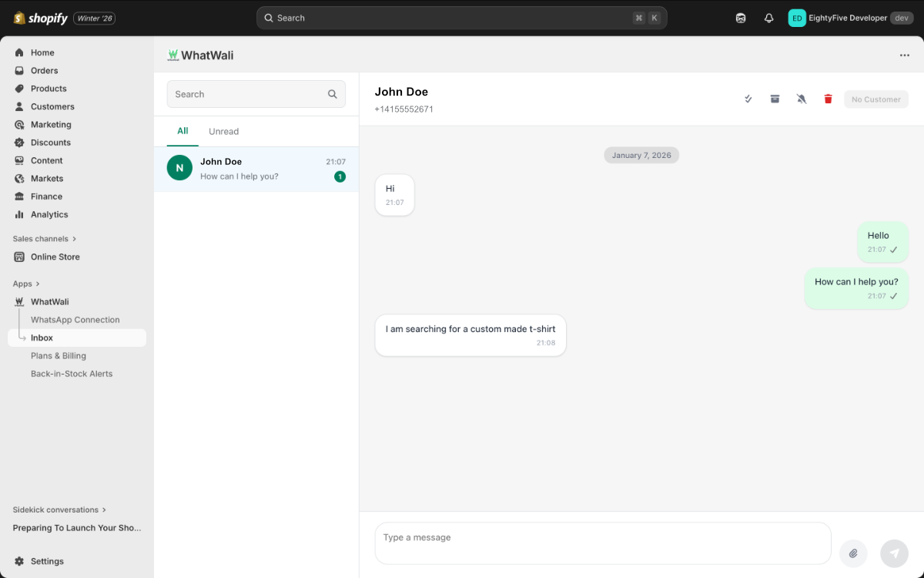Delete conversation using red trash icon
924x578 pixels.
828,99
